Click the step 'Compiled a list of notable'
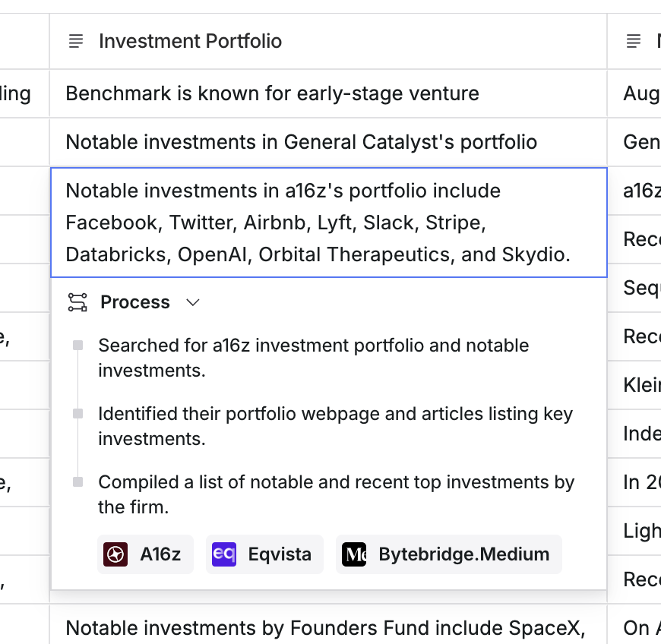Viewport: 661px width, 644px height. 336,494
